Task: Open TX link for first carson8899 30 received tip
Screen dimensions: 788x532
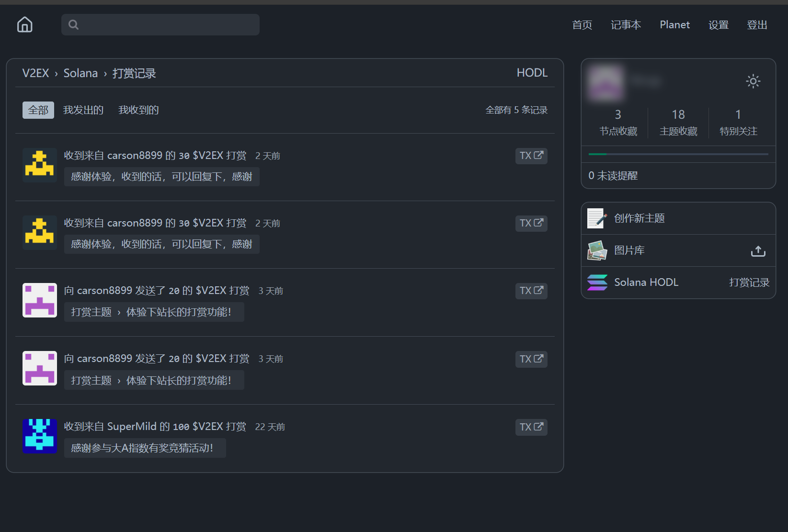Action: (531, 156)
